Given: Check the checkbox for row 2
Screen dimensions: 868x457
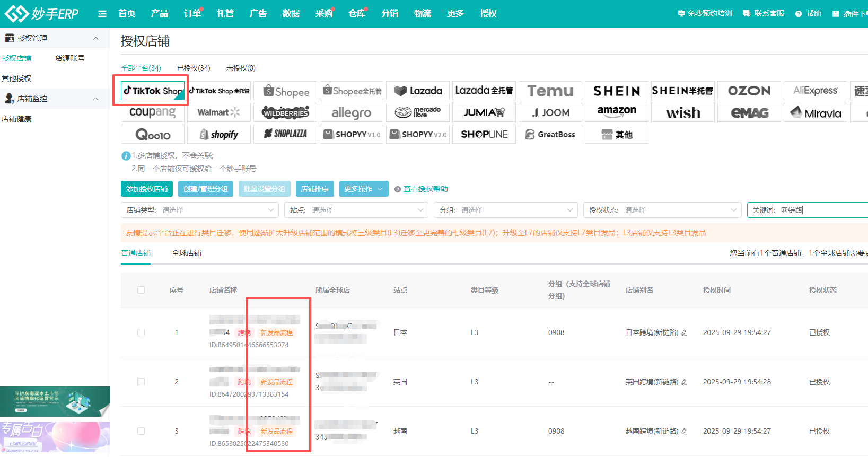Looking at the screenshot, I should click(x=141, y=382).
